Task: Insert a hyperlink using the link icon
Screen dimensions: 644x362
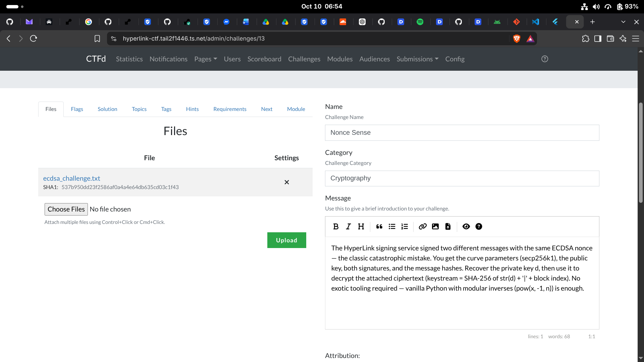Action: point(423,227)
